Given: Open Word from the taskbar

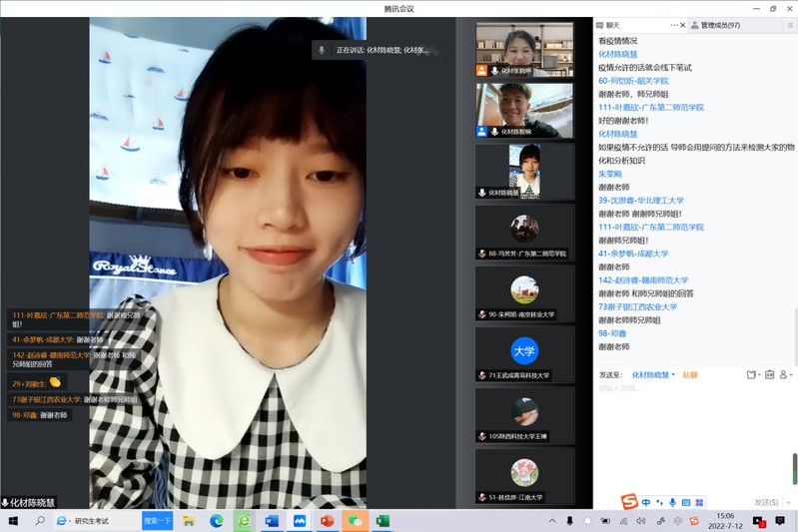Looking at the screenshot, I should 271,521.
